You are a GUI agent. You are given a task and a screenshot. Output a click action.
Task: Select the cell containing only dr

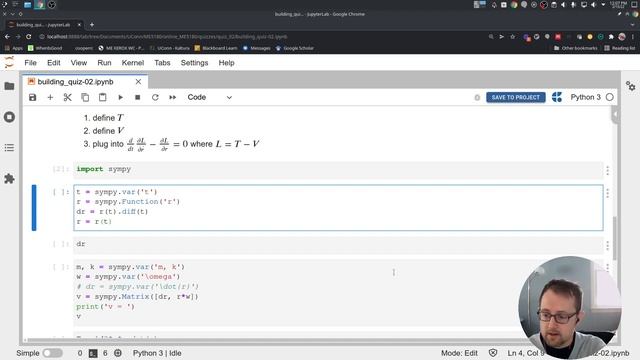pyautogui.click(x=338, y=244)
